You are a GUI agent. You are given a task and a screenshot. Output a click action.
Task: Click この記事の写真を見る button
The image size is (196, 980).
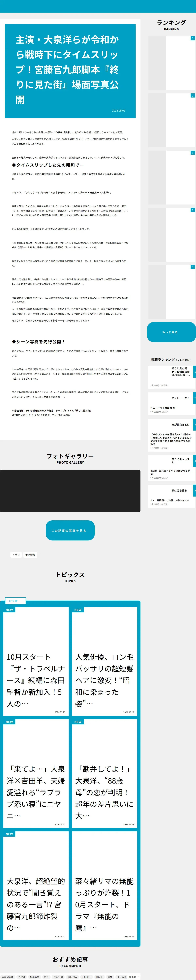[70, 530]
